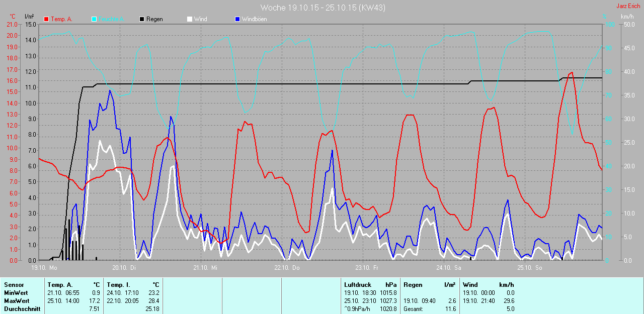Click the 'l/m²' axis unit label above the chart

[x=29, y=17]
